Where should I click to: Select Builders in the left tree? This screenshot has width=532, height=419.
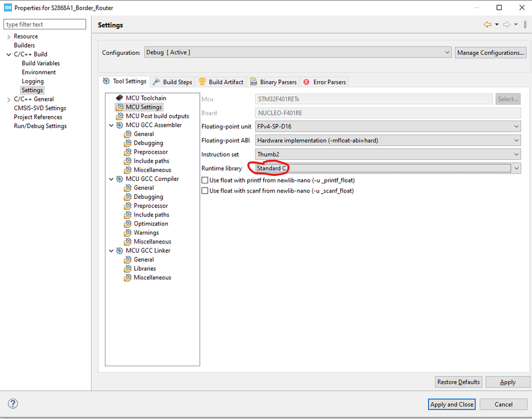click(x=24, y=45)
